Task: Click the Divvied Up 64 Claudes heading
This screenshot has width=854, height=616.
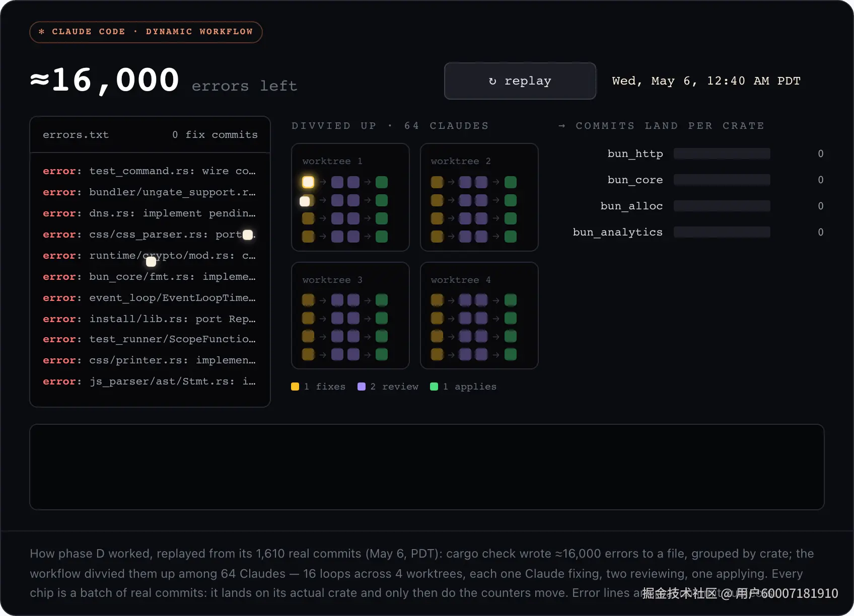Action: [x=390, y=126]
